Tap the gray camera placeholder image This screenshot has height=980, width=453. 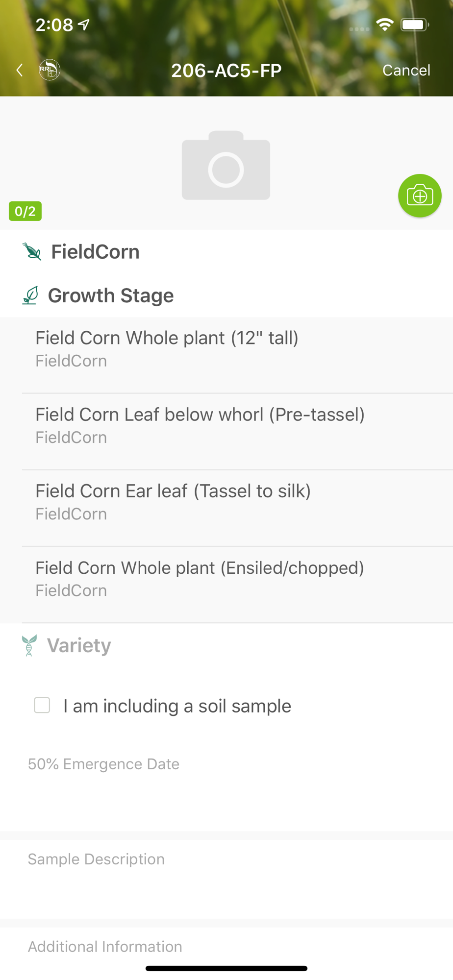226,166
